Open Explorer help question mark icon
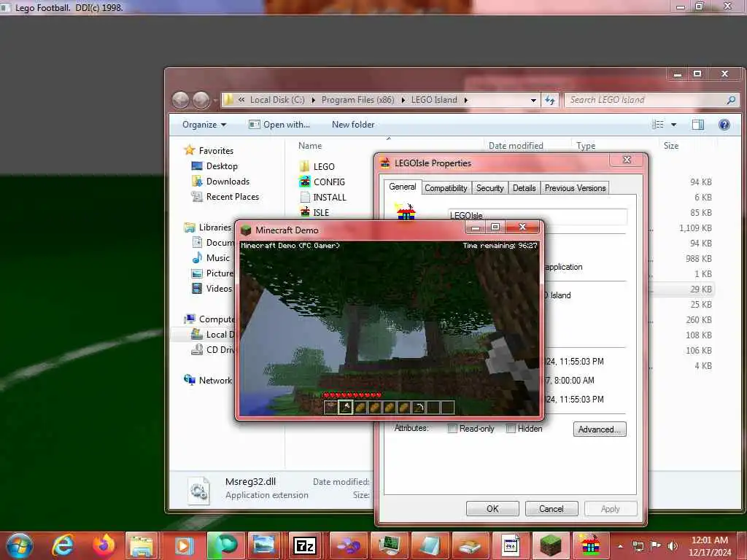The image size is (747, 560). [x=724, y=125]
